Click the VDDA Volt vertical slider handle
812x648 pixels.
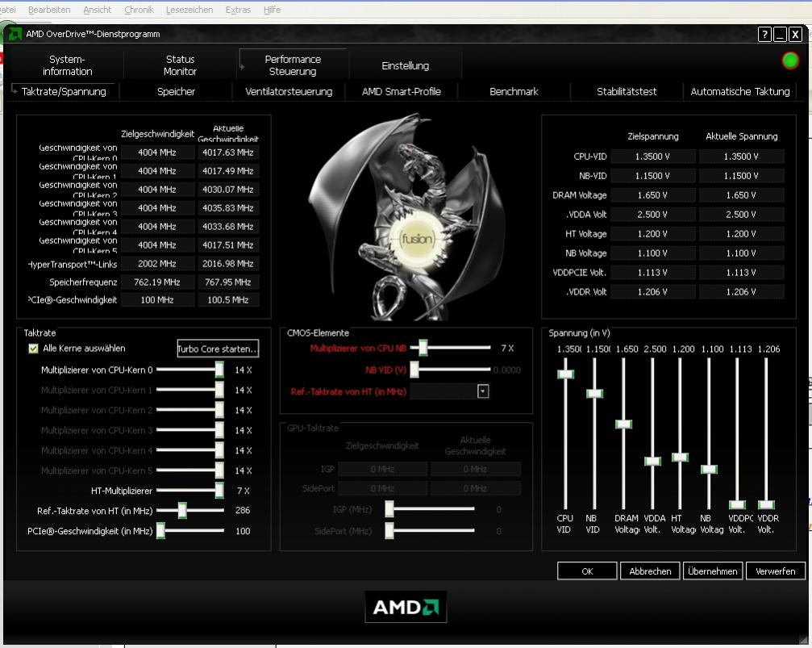coord(652,461)
